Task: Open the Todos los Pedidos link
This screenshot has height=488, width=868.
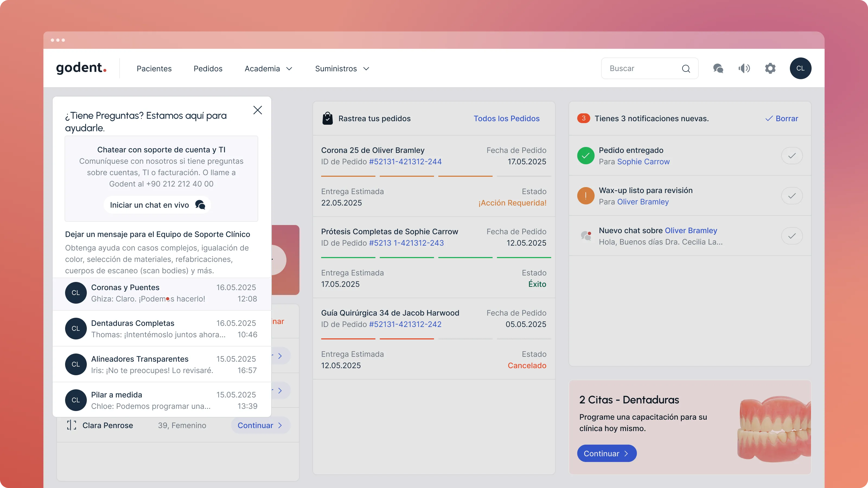Action: coord(506,118)
